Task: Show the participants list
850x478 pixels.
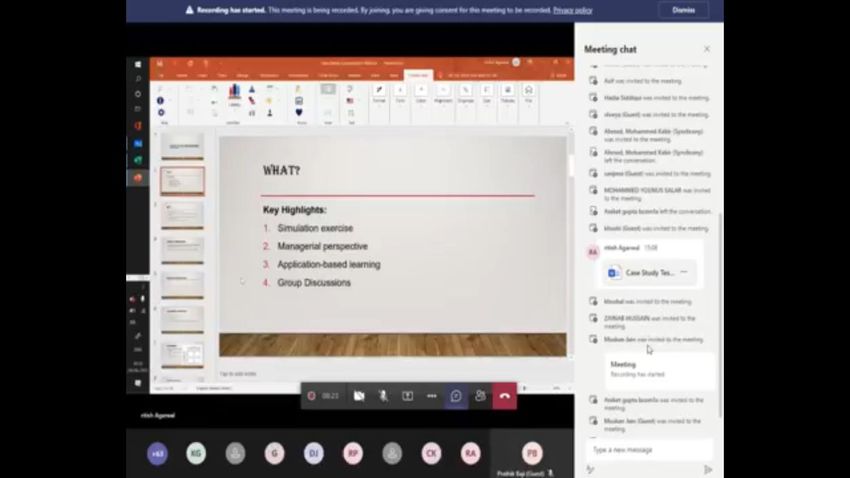Action: (x=480, y=396)
